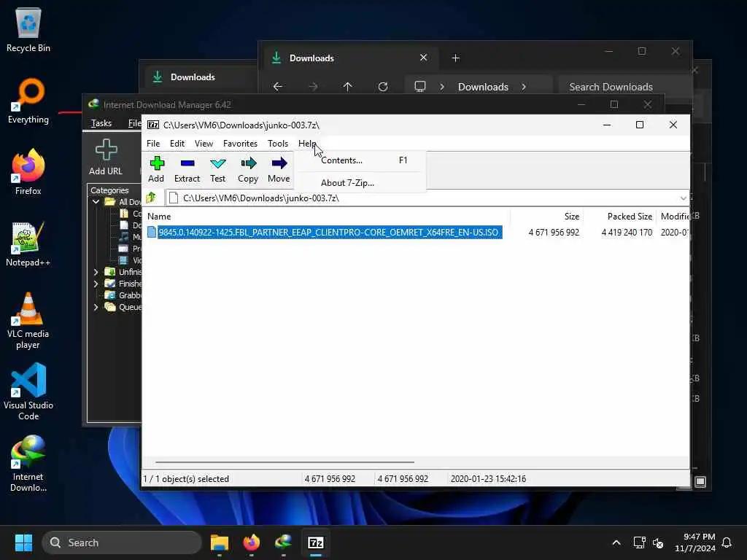Screen dimensions: 747x560
Task: Click the Add button in 7-Zip toolbar
Action: (156, 169)
